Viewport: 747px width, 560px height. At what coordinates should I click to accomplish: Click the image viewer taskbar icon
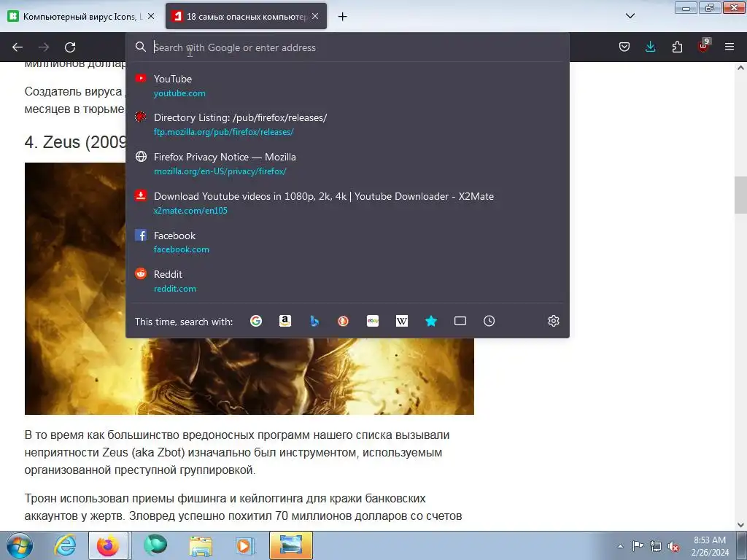pyautogui.click(x=291, y=545)
